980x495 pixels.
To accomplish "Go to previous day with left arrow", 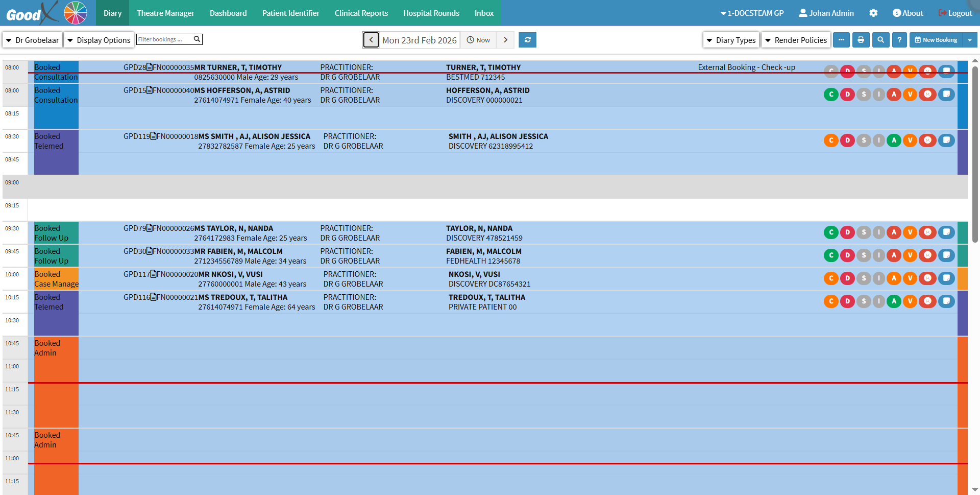I will [x=371, y=40].
